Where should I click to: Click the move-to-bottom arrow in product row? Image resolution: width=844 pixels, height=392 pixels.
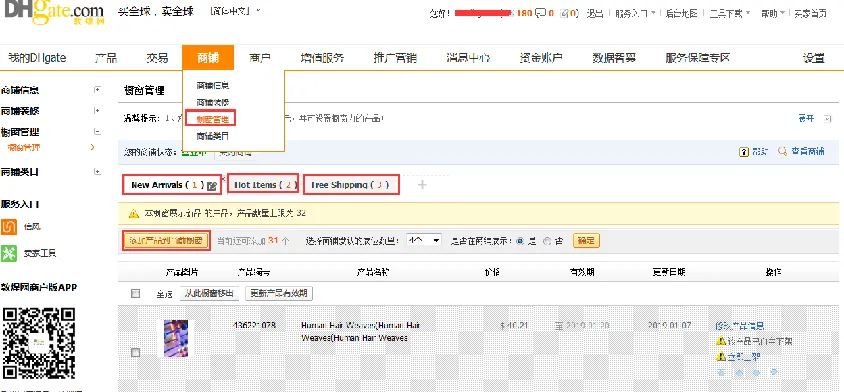(x=774, y=372)
